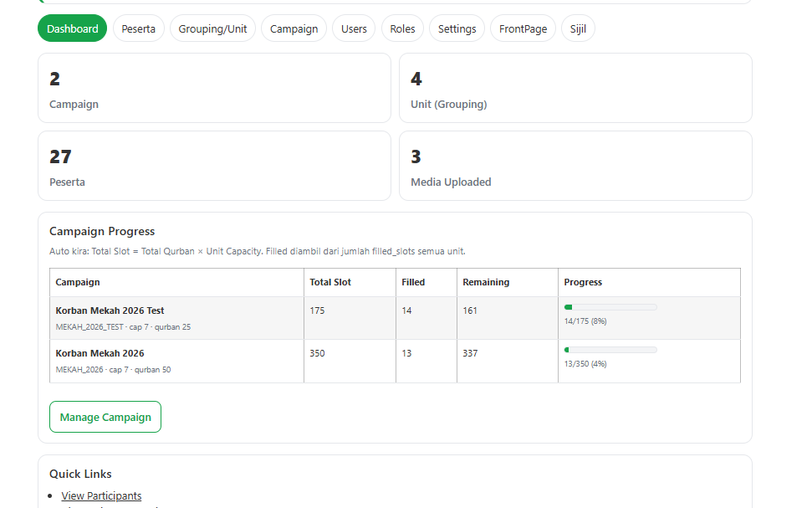The height and width of the screenshot is (508, 812).
Task: Open the Settings page
Action: click(x=457, y=28)
